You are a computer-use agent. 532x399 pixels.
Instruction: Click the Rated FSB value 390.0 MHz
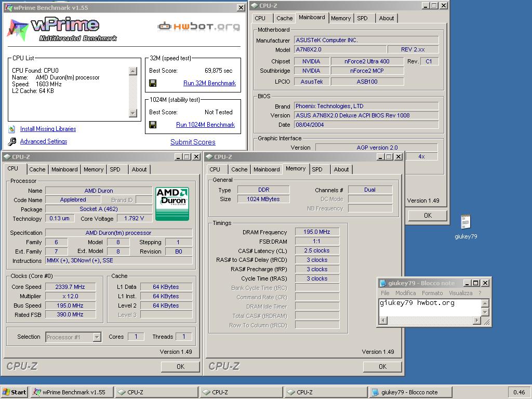click(70, 314)
